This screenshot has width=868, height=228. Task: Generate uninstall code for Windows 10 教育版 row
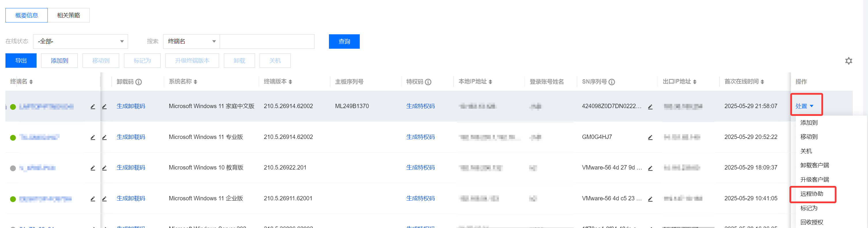coord(131,168)
